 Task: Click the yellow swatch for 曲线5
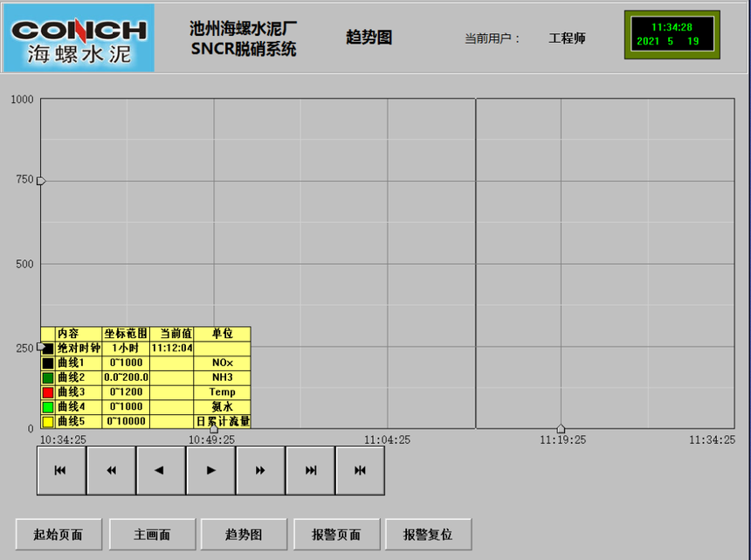click(x=48, y=422)
